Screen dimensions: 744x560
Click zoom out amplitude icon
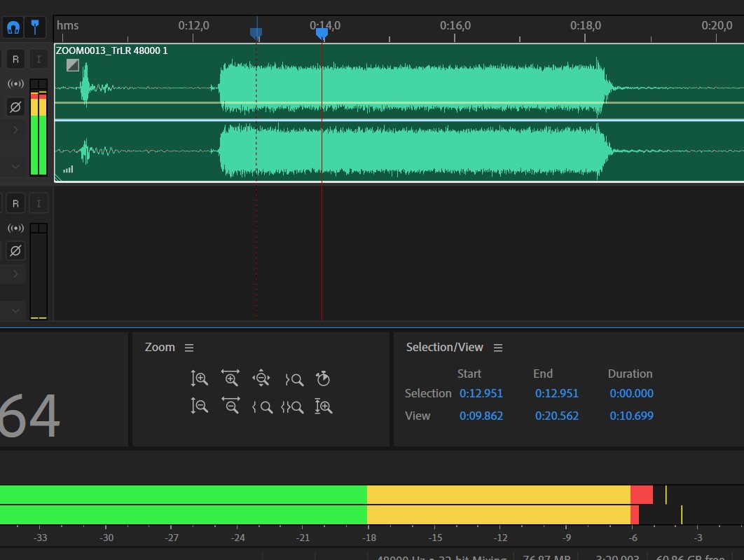(x=199, y=406)
